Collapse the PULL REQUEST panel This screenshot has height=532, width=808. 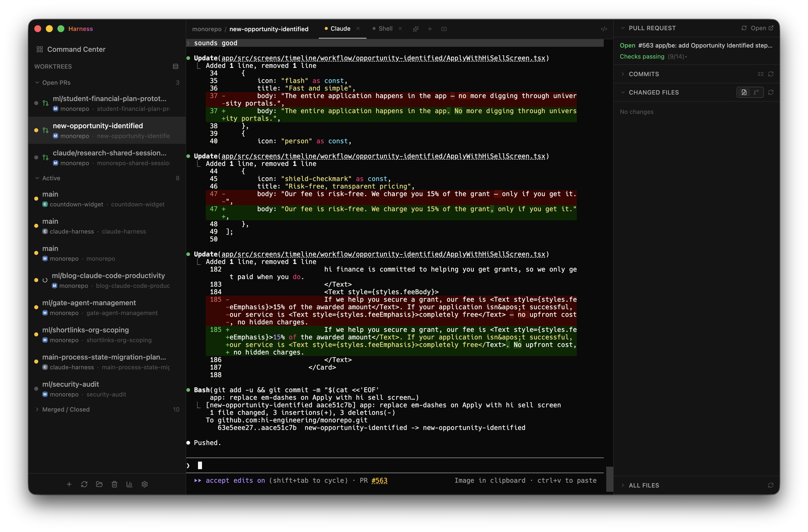point(623,28)
